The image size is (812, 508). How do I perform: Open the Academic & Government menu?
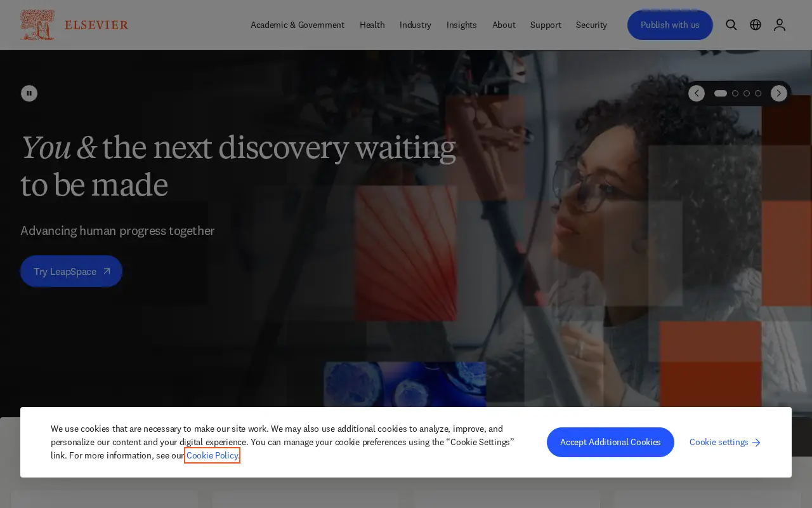click(298, 25)
